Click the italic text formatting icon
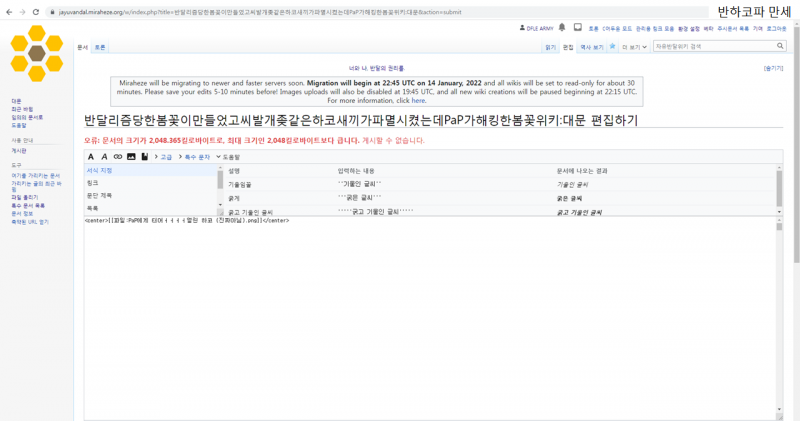Screen dimensions: 800x421 pyautogui.click(x=104, y=157)
